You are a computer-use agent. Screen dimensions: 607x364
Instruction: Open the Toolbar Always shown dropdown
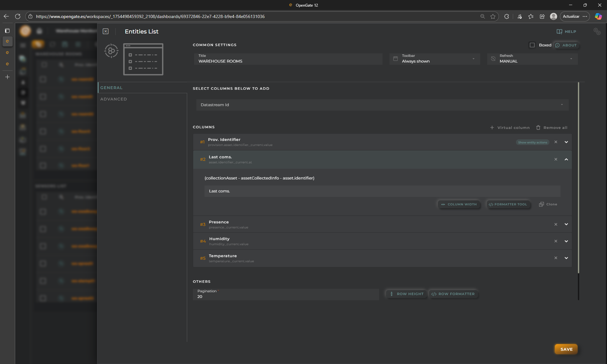pos(435,59)
